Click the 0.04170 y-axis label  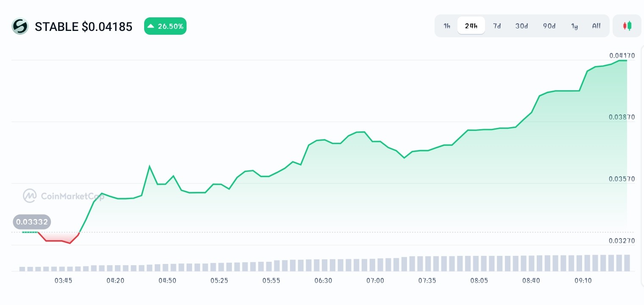622,55
